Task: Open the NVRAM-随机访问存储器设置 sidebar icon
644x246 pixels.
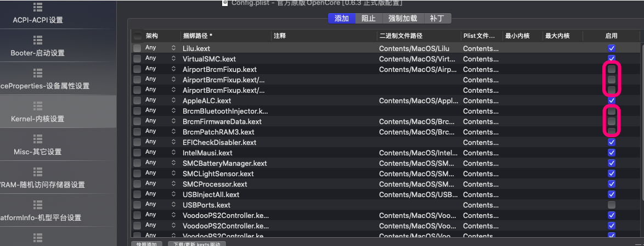Action: coord(38,172)
